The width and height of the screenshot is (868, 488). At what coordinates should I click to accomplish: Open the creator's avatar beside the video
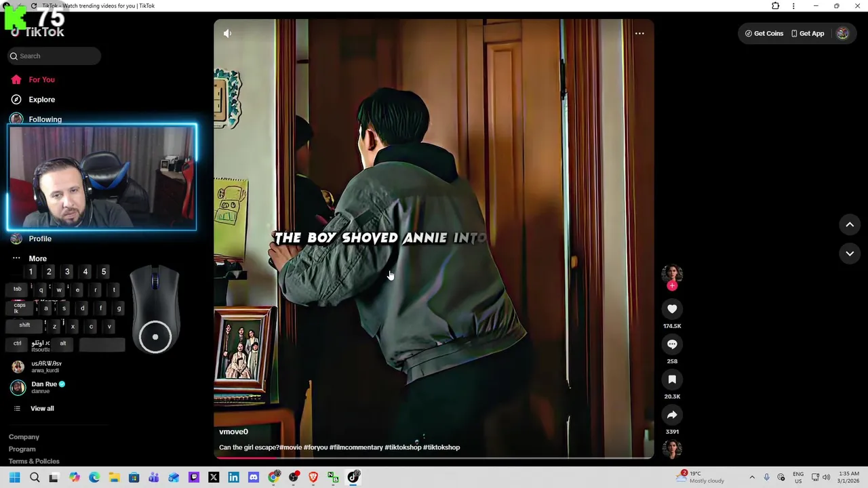(672, 272)
